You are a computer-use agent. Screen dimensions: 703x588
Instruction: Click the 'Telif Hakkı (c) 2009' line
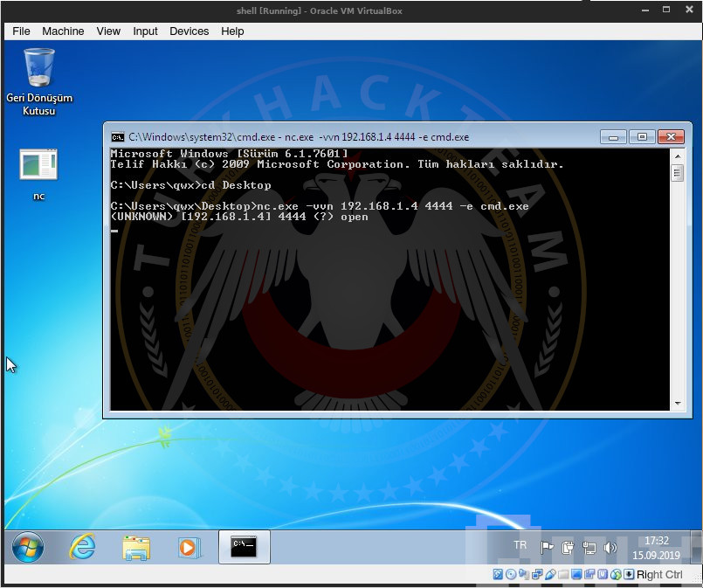(x=337, y=164)
